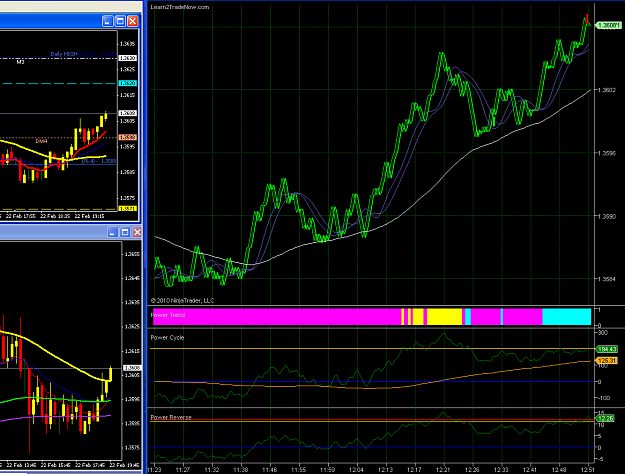625x474 pixels.
Task: Click the 11:38 time axis label
Action: tap(241, 470)
